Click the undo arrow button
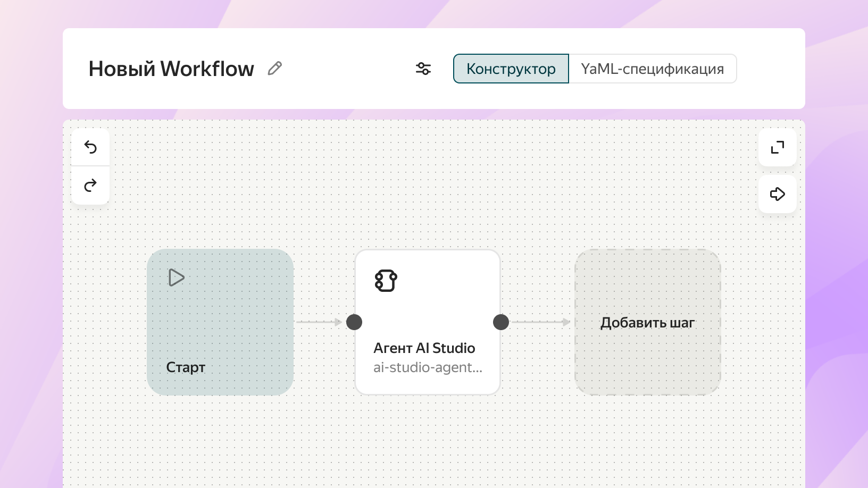 point(90,147)
